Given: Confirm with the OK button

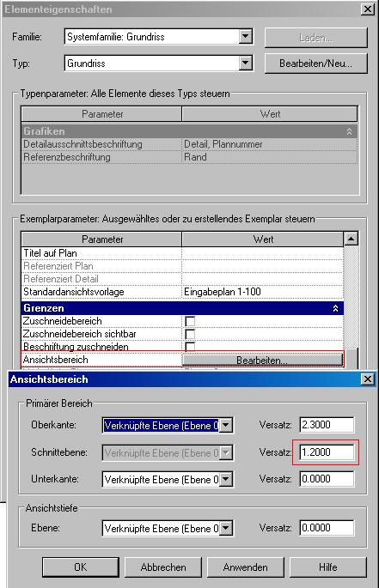Looking at the screenshot, I should (81, 567).
